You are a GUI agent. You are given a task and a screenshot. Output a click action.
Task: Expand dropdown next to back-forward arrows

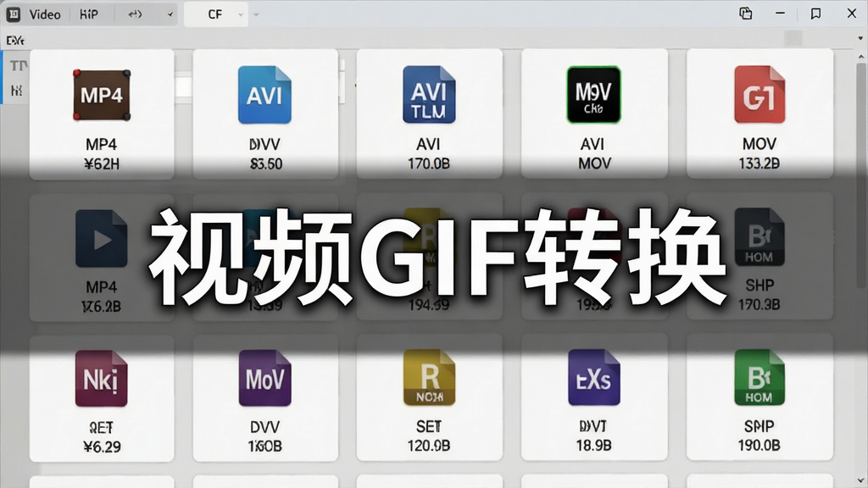pyautogui.click(x=170, y=15)
